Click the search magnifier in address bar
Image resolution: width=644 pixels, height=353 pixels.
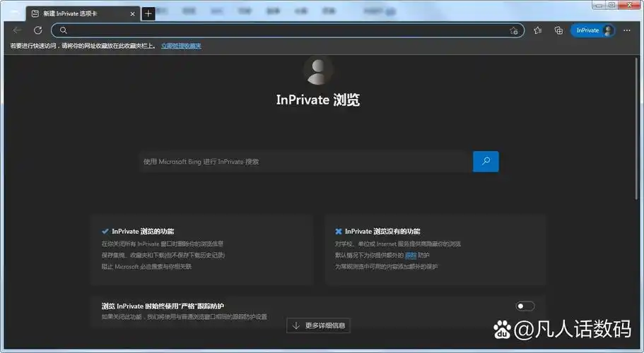pos(63,30)
